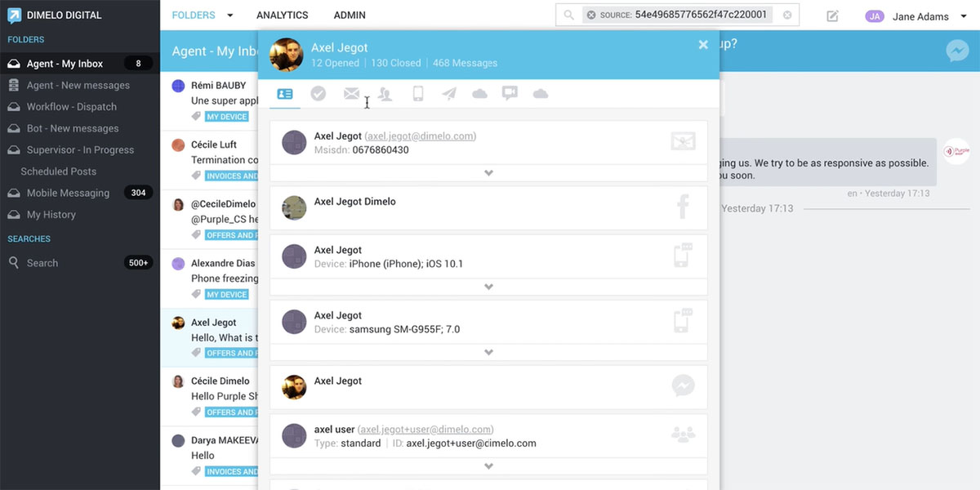The image size is (980, 490).
Task: Clear the source filter in search box
Action: [x=591, y=15]
